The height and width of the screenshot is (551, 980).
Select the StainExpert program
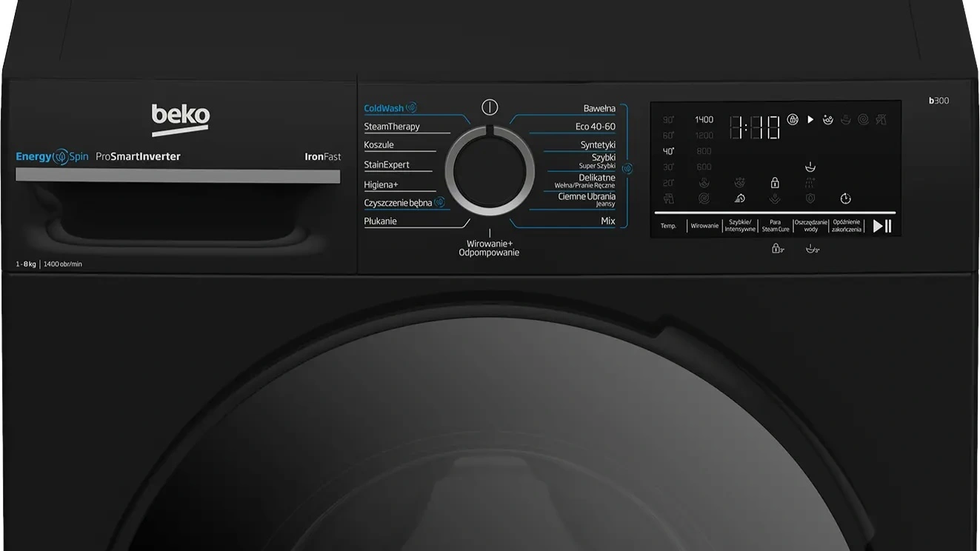point(387,164)
